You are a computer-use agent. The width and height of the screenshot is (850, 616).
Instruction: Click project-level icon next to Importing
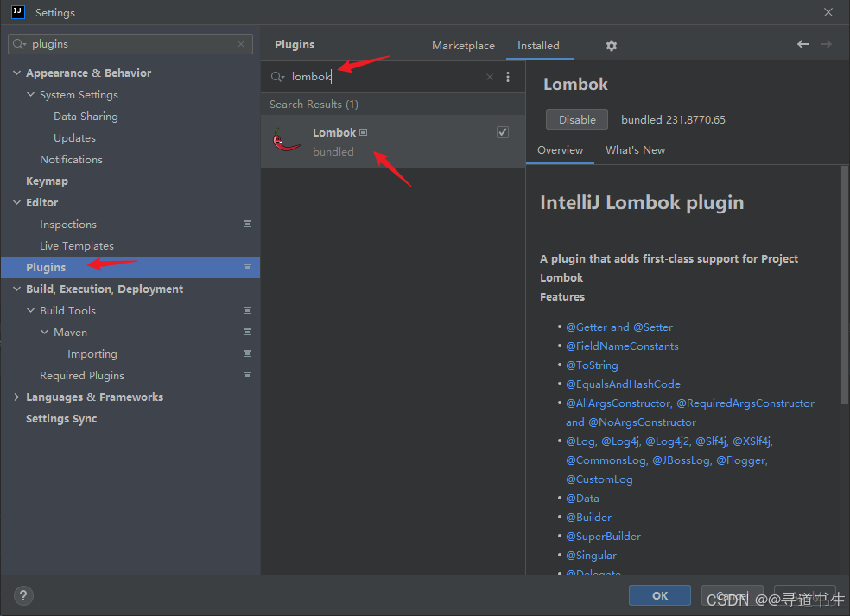[247, 353]
